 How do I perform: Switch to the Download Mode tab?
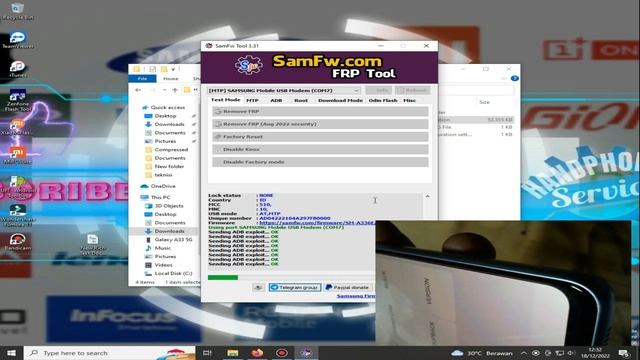pyautogui.click(x=340, y=100)
